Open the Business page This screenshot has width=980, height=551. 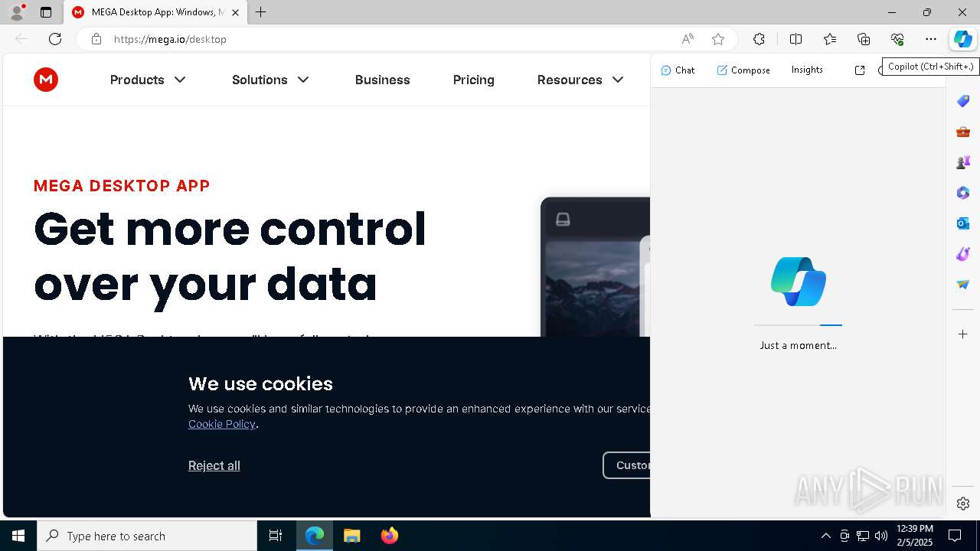pyautogui.click(x=382, y=80)
